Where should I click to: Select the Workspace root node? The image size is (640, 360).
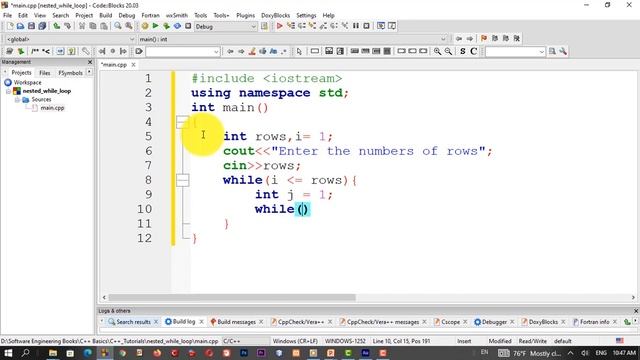coord(27,82)
